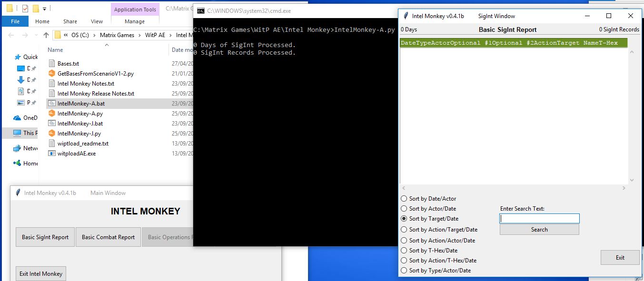
Task: Open the Home ribbon tab
Action: [x=42, y=21]
